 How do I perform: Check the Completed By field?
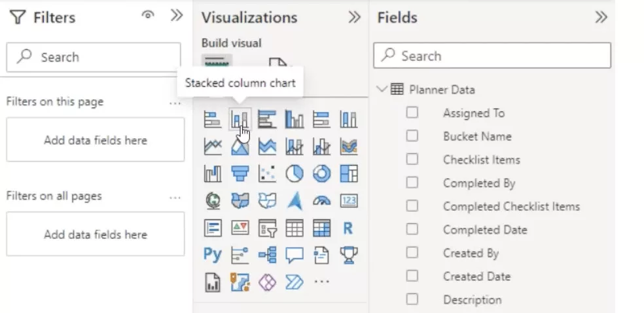pos(412,183)
